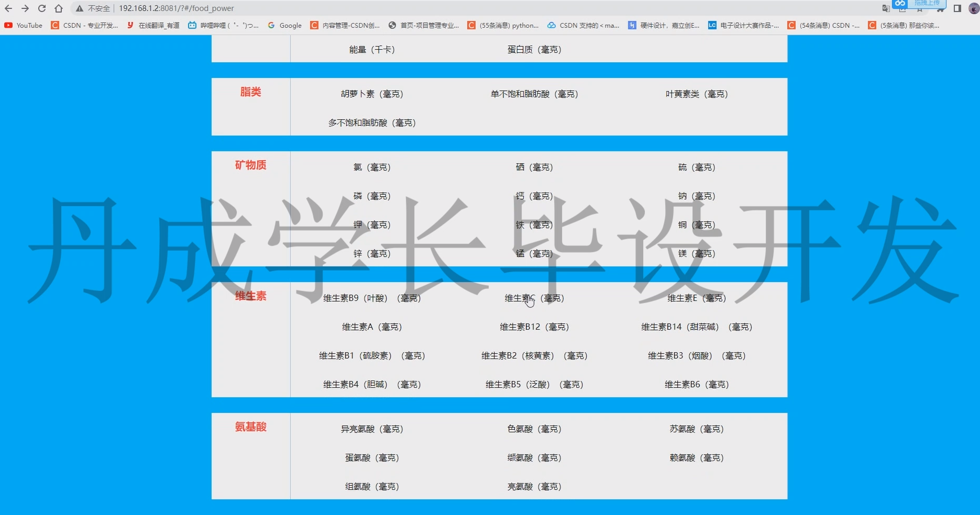Go back to the previous page

point(8,8)
